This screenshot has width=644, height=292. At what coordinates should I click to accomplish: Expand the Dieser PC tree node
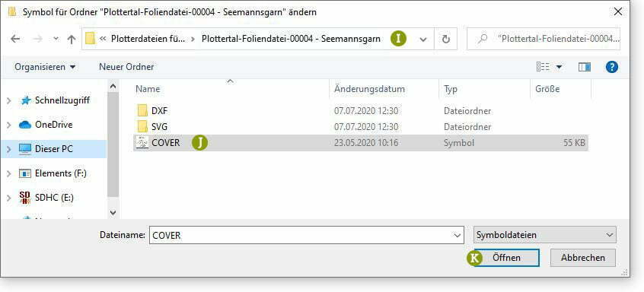(9, 149)
